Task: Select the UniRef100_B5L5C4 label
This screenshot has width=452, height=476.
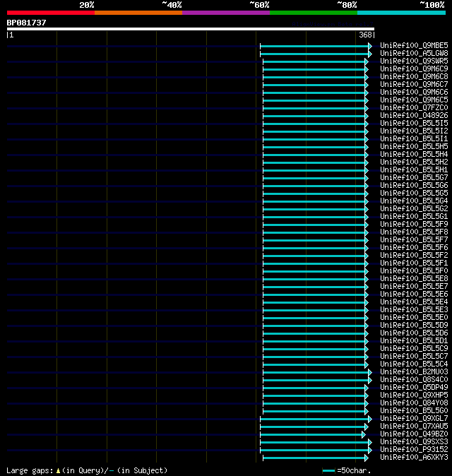Action: pos(414,364)
